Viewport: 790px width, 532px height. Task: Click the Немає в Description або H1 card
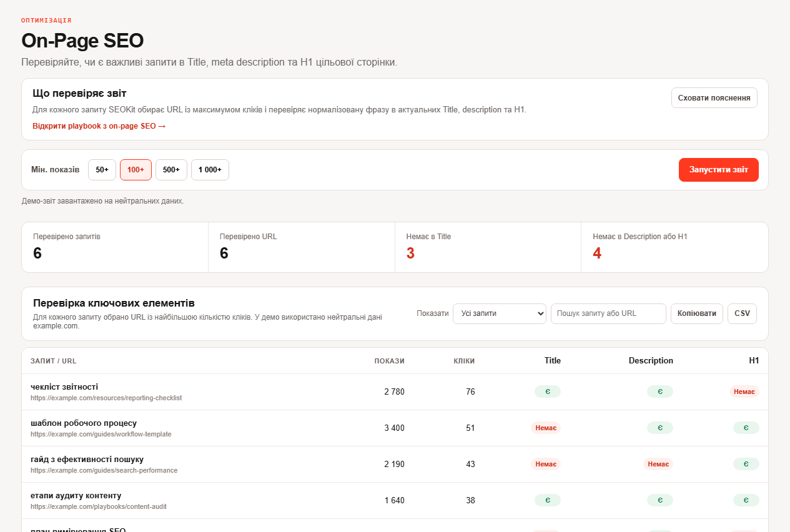tap(674, 247)
